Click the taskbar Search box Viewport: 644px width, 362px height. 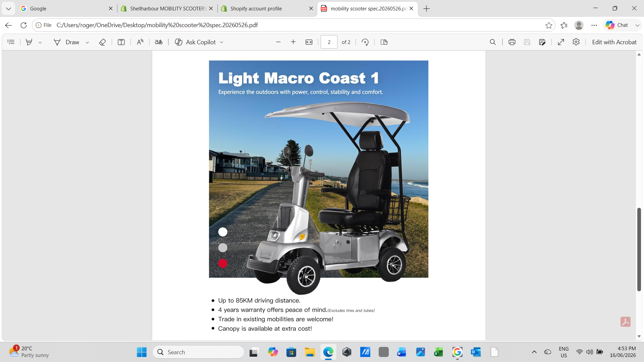198,352
